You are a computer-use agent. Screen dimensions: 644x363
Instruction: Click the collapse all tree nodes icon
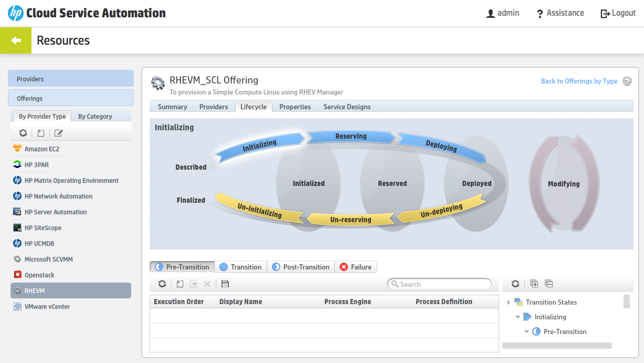click(x=548, y=284)
